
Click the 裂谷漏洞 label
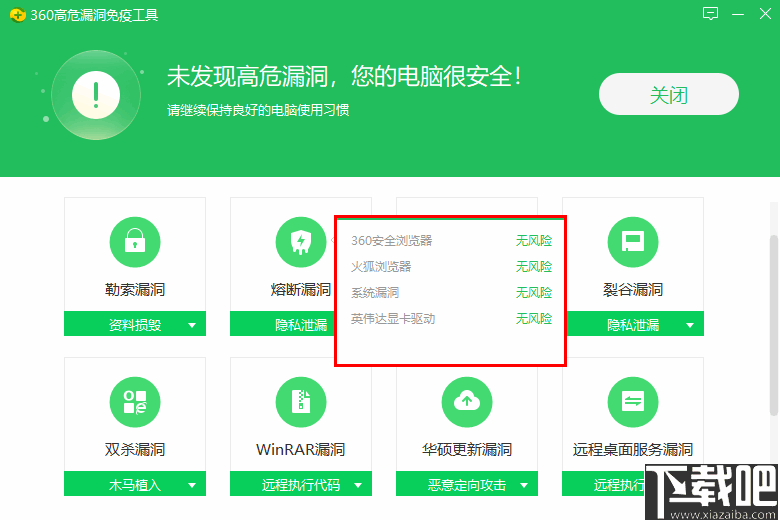(633, 290)
